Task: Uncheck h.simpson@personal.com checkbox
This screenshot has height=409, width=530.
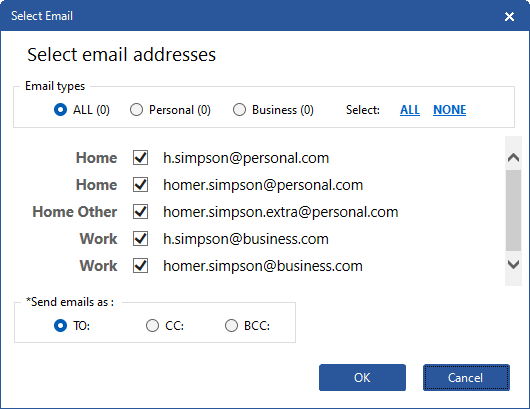Action: coord(140,158)
